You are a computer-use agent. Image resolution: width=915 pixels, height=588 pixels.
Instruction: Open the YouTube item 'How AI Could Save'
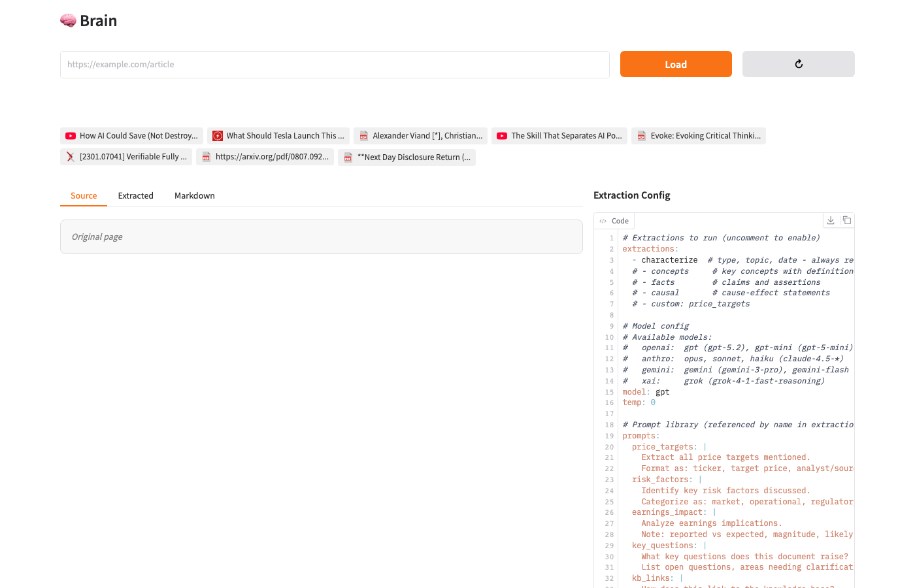tap(131, 136)
